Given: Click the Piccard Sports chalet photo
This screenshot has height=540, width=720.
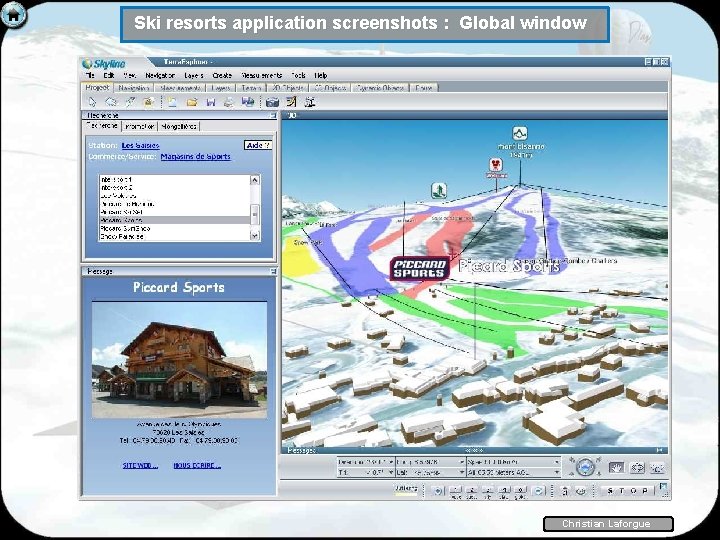Looking at the screenshot, I should tap(179, 360).
